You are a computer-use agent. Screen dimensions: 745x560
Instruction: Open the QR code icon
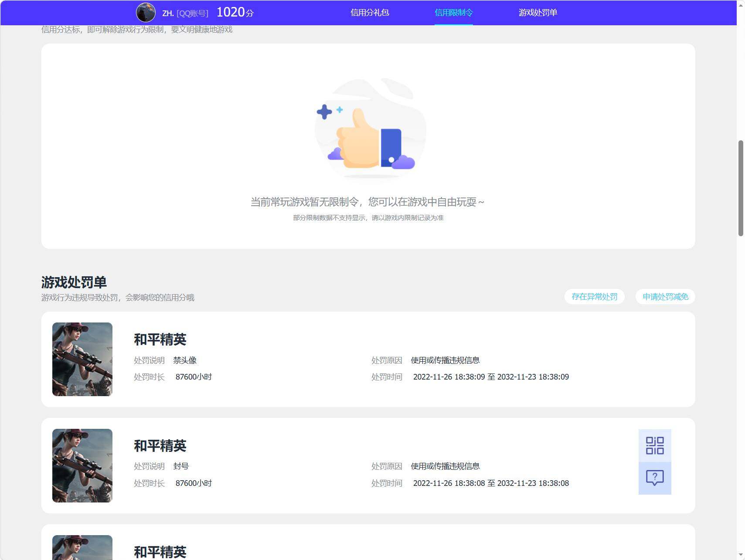(654, 445)
